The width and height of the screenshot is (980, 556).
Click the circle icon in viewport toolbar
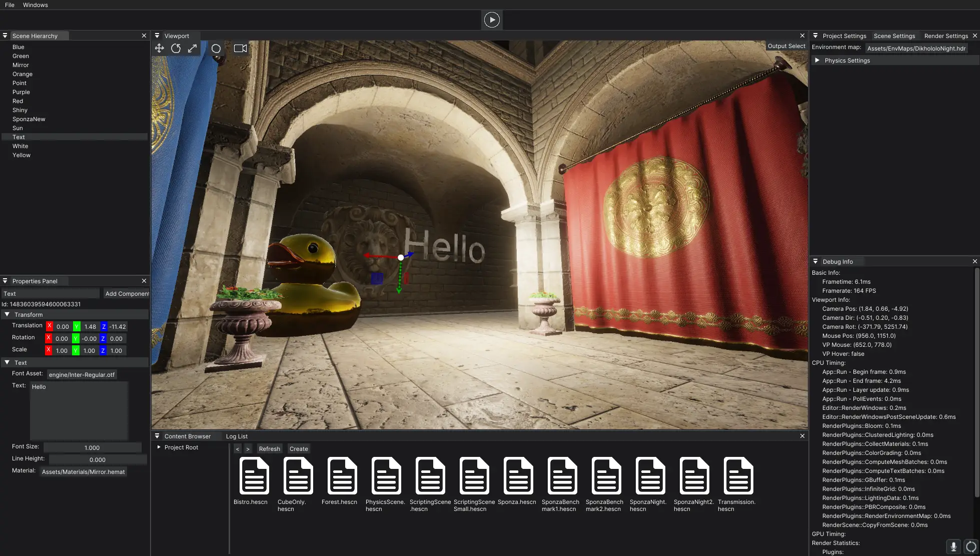(216, 49)
